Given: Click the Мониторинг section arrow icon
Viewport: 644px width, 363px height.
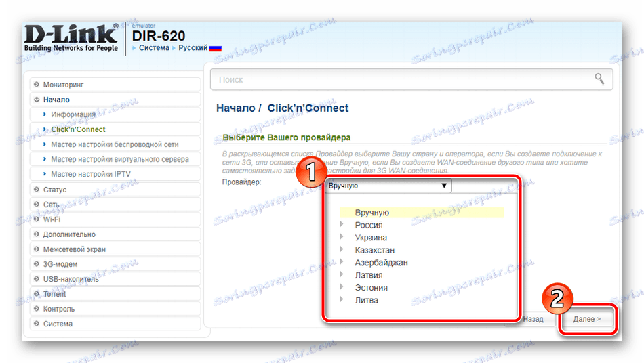Looking at the screenshot, I should click(x=37, y=85).
